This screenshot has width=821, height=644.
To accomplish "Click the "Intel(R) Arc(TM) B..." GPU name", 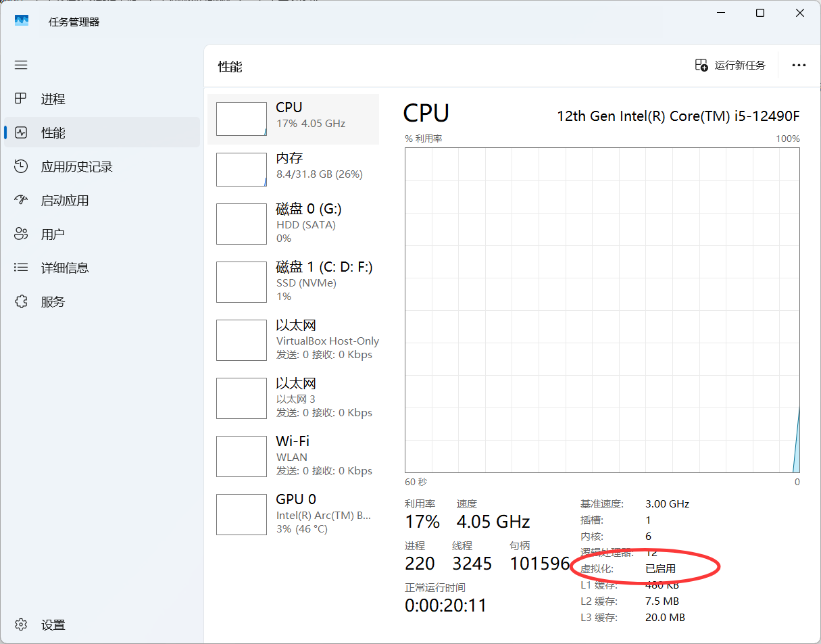I will pyautogui.click(x=324, y=516).
